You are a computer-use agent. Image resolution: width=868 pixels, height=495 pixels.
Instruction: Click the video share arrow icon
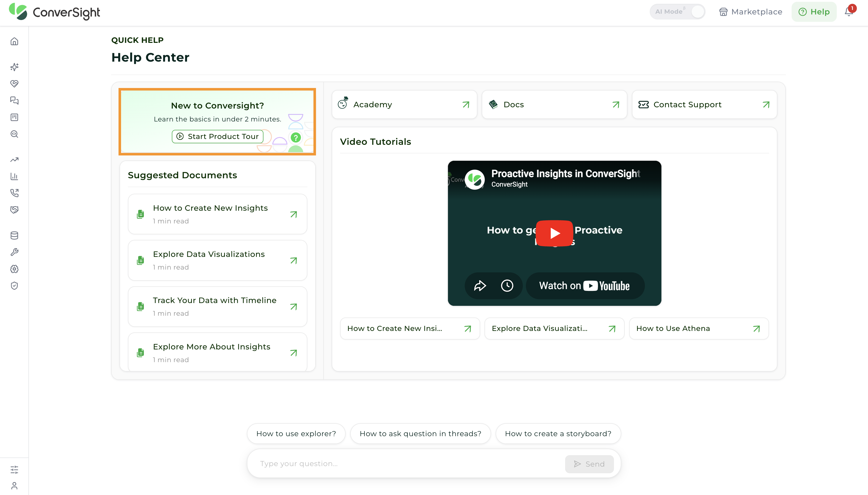pyautogui.click(x=480, y=286)
